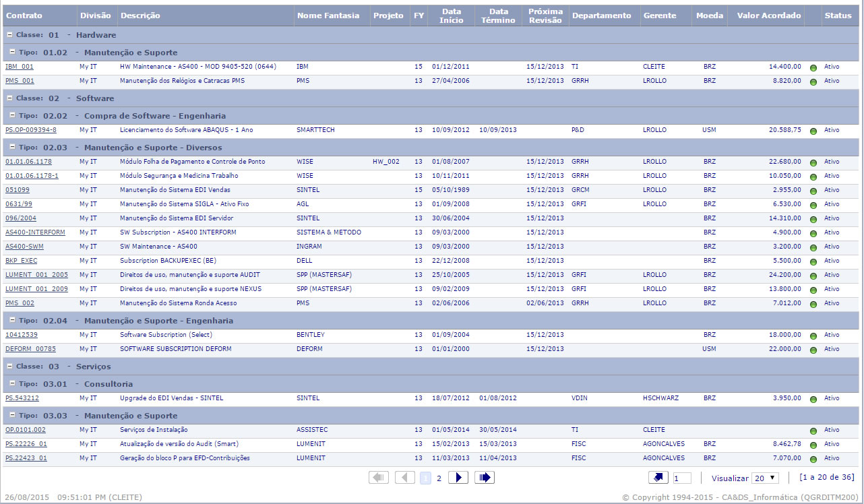Open contract link LUMENT_001_2005

(36, 275)
